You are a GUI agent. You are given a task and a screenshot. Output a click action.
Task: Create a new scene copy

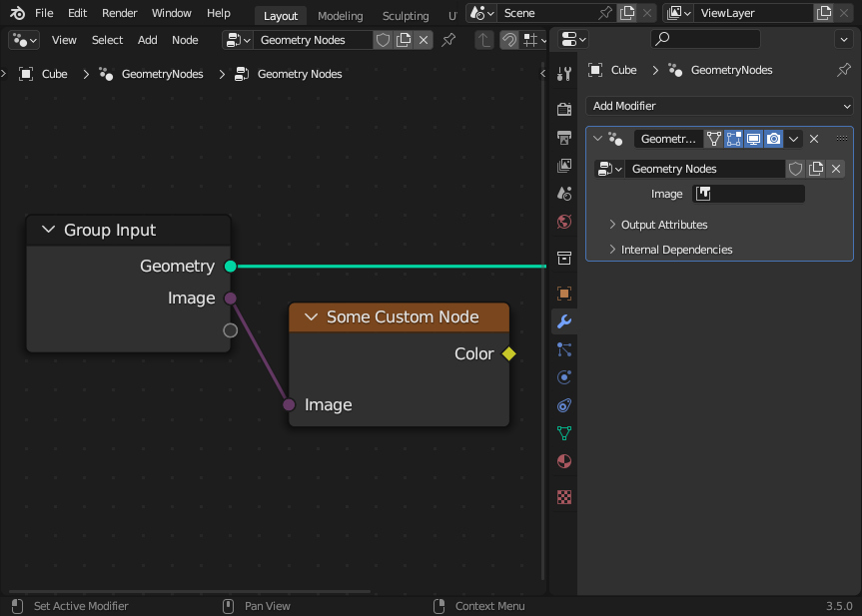pos(627,13)
